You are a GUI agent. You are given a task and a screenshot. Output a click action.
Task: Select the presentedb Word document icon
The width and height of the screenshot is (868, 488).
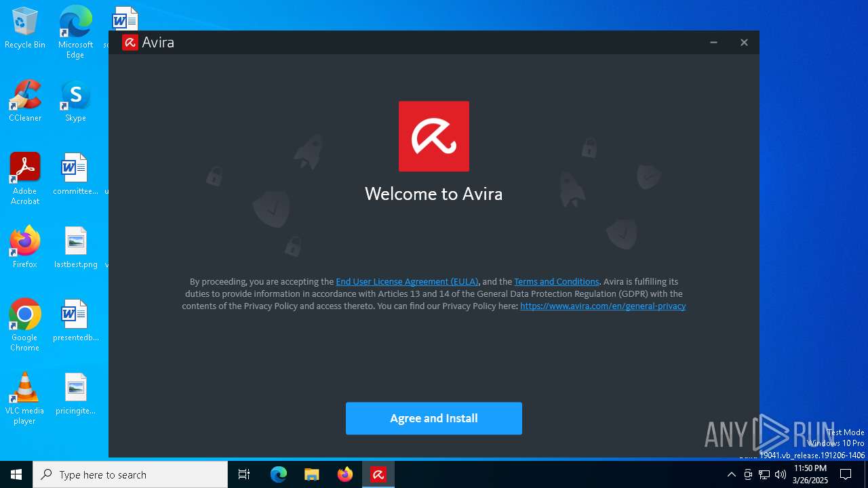click(75, 321)
